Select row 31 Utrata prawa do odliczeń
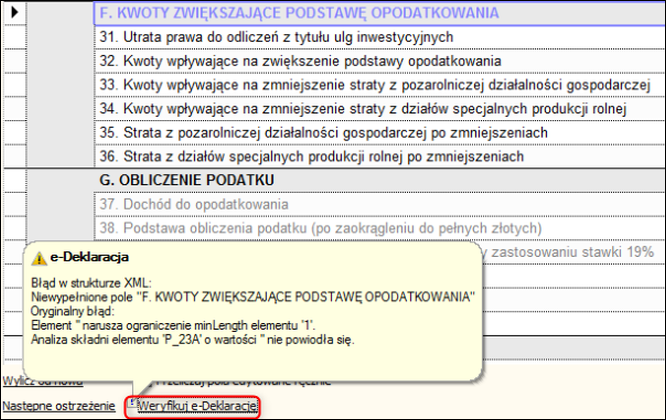Image resolution: width=666 pixels, height=420 pixels. tap(380, 37)
